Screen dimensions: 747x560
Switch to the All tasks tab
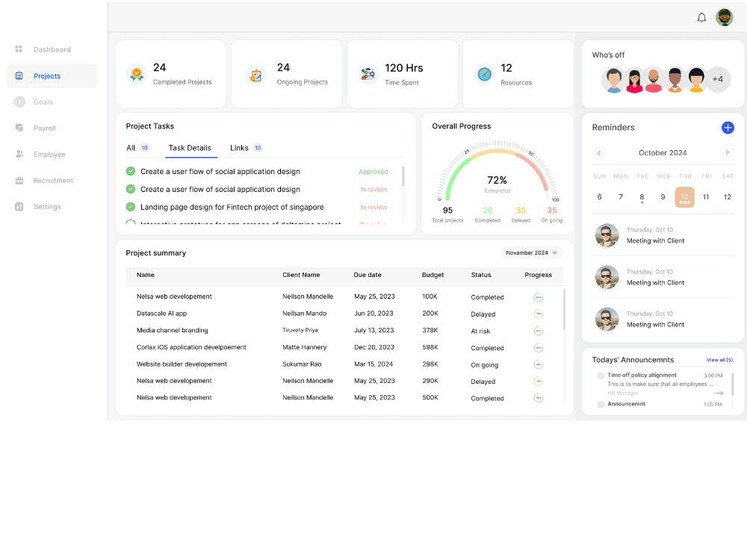[x=137, y=148]
